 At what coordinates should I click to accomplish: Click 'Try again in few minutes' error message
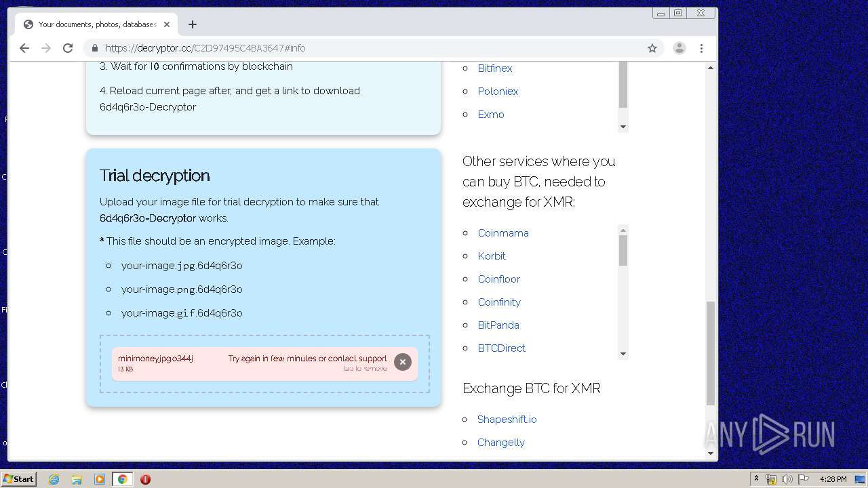(308, 359)
